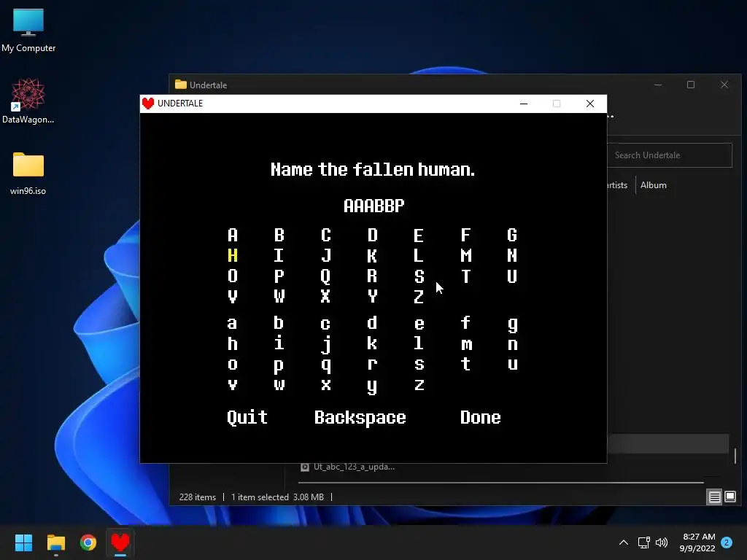Pick the highlighted uppercase letter H
This screenshot has height=560, width=747.
[233, 256]
